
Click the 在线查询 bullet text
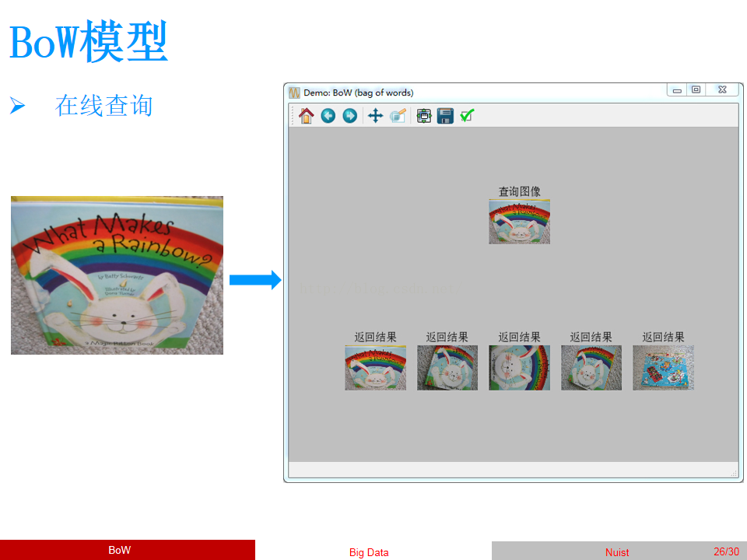pos(103,105)
